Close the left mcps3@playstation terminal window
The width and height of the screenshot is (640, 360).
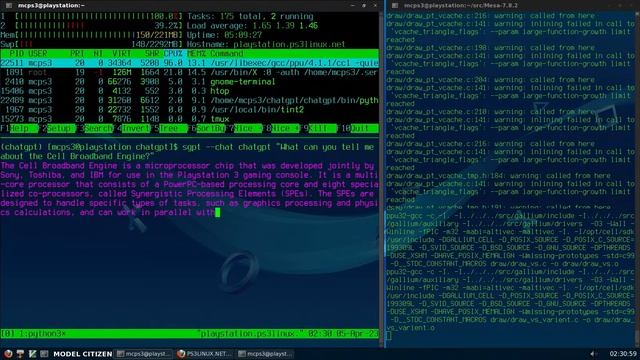click(x=375, y=6)
